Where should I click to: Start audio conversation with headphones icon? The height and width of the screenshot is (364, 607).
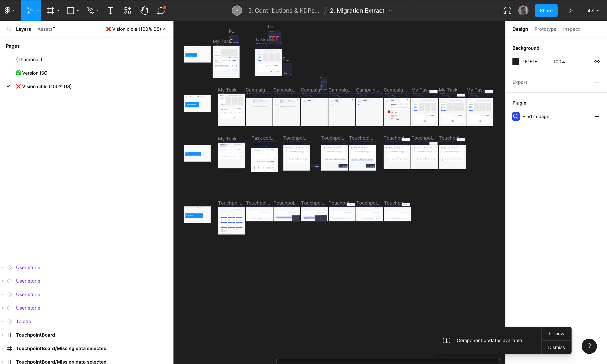pos(507,11)
